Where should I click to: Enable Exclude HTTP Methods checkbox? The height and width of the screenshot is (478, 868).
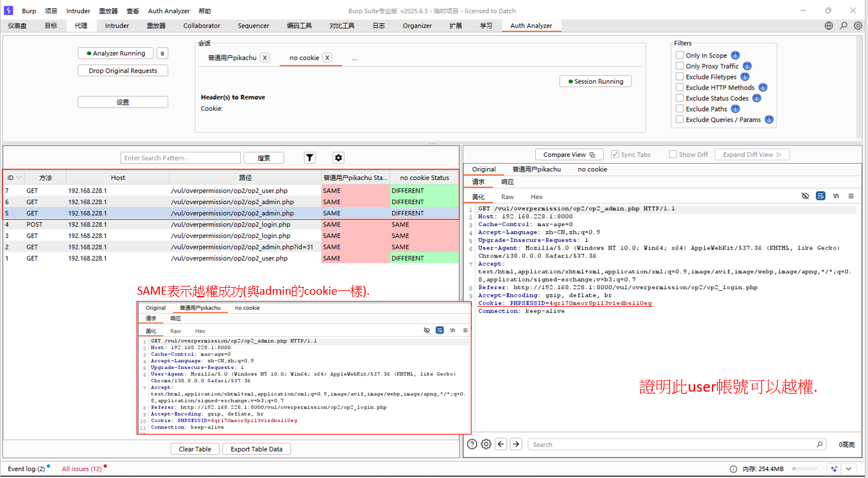[680, 88]
